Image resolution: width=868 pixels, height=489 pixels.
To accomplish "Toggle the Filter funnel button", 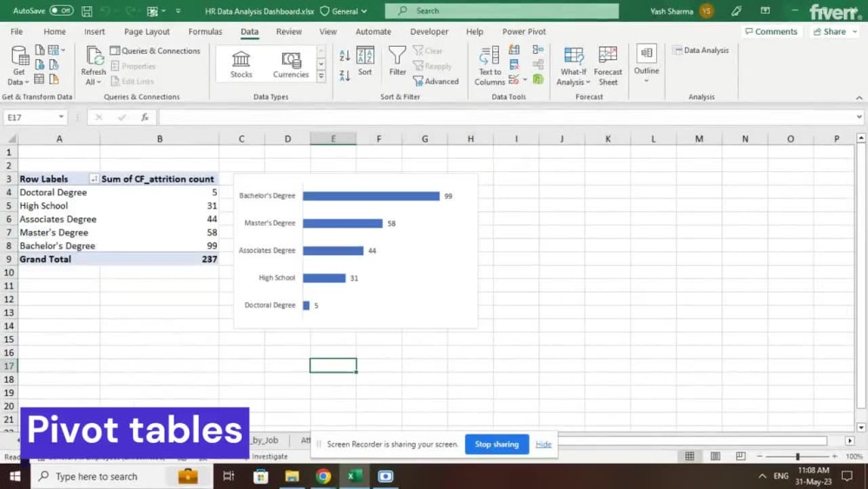I will click(x=398, y=61).
